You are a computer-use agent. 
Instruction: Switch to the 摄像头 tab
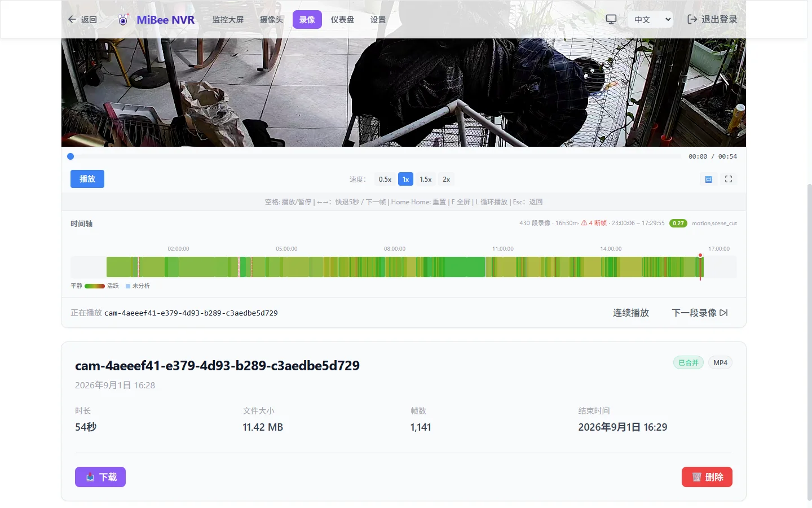(x=271, y=20)
